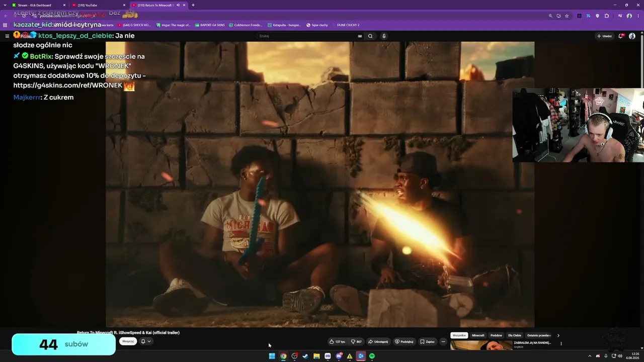Image resolution: width=644 pixels, height=362 pixels.
Task: Open the Cobblemon Freedo... bookmark
Action: (246, 25)
